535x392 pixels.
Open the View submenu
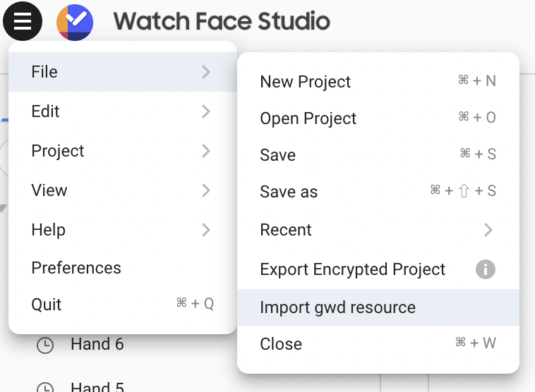coord(49,190)
